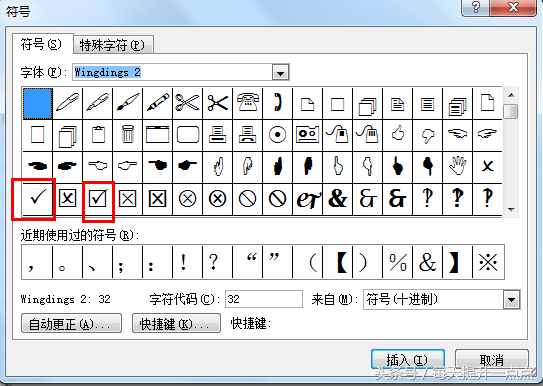
Task: Open the 来自 source dropdown arrow
Action: click(x=511, y=300)
